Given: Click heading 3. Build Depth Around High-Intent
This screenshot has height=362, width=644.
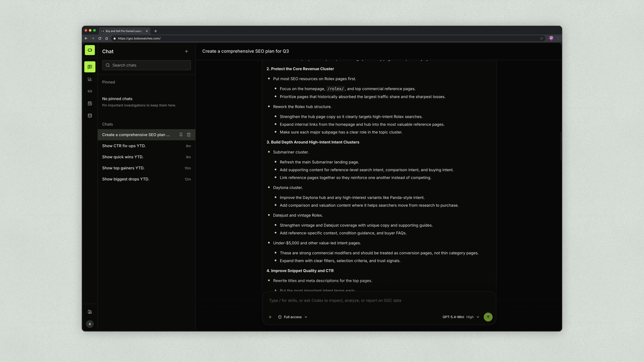Looking at the screenshot, I should 313,142.
